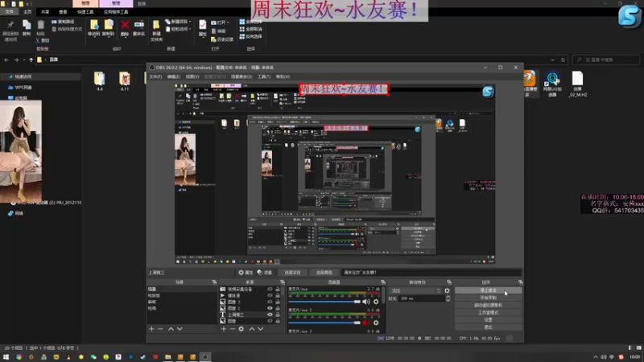This screenshot has width=644, height=362.
Task: Move scene down in Scenes panel
Action: 180,329
